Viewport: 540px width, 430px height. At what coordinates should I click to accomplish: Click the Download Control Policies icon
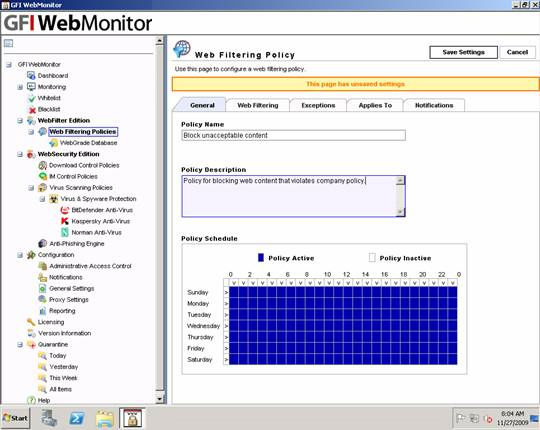(x=42, y=165)
